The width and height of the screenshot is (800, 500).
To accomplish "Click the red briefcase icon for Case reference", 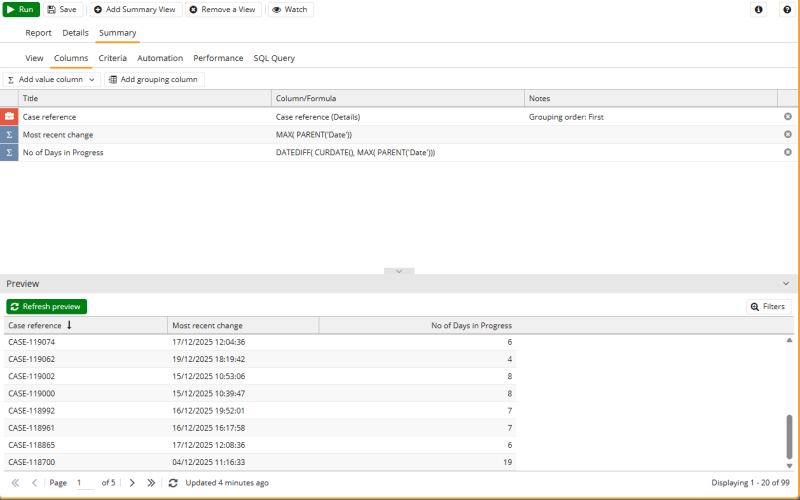I will [x=9, y=117].
